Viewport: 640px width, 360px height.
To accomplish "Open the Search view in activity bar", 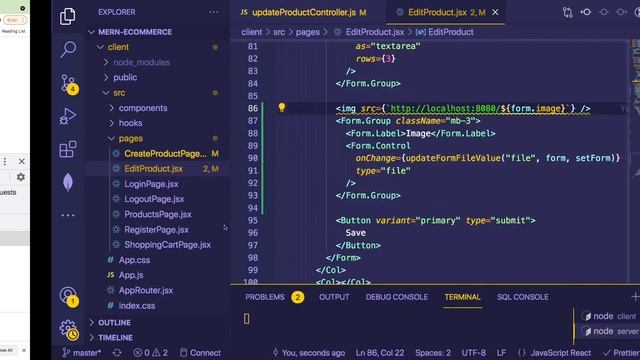I will [x=68, y=49].
